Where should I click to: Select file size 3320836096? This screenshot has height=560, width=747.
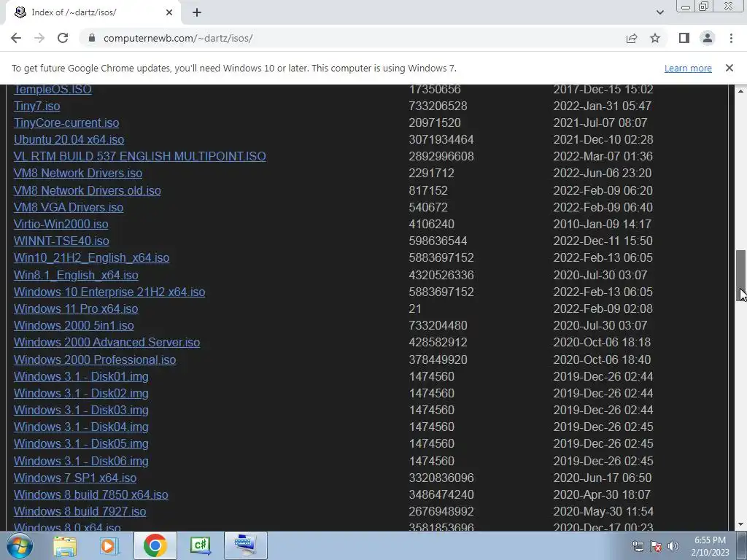point(441,478)
